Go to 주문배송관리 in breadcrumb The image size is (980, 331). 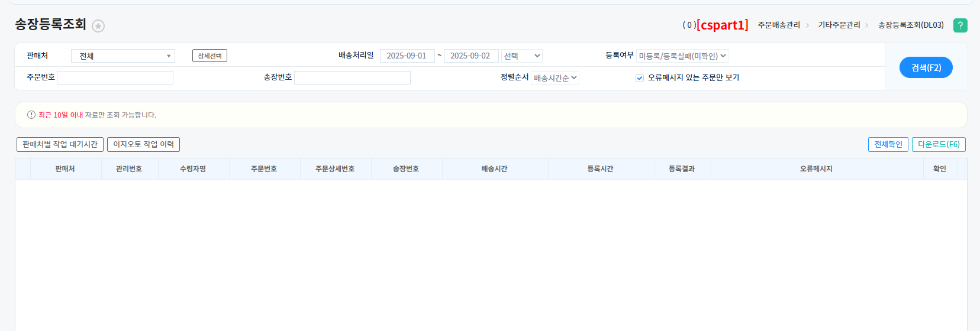click(x=779, y=25)
